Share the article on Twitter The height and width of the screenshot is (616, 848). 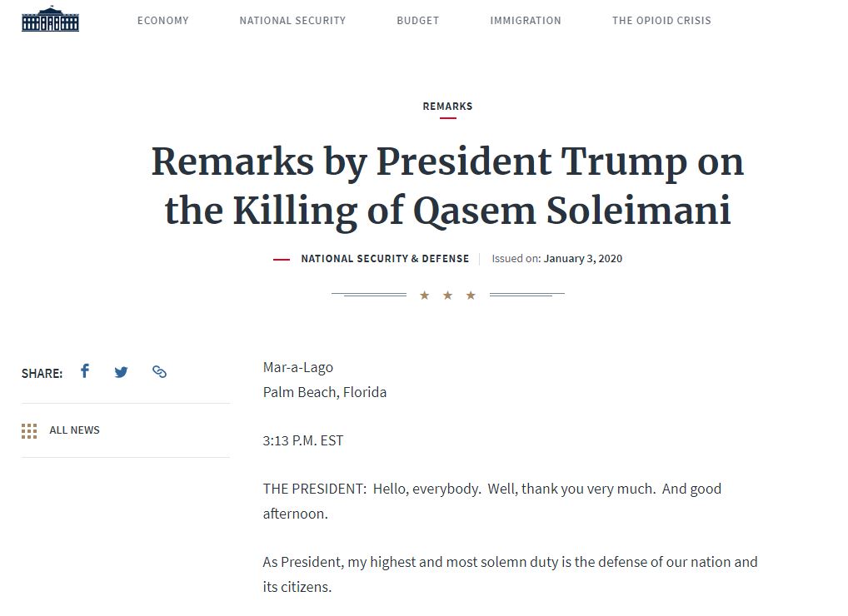pyautogui.click(x=121, y=372)
